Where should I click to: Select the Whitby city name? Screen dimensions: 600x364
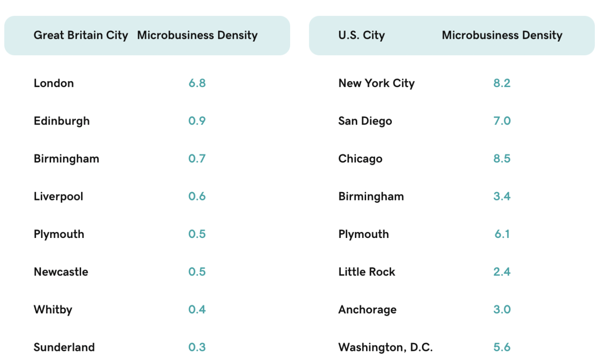(53, 310)
